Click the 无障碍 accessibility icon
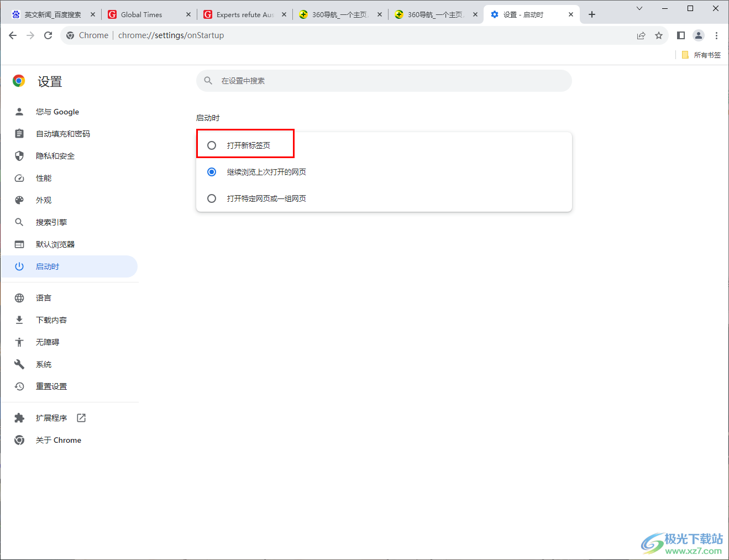Screen dimensions: 729x560 (x=19, y=342)
